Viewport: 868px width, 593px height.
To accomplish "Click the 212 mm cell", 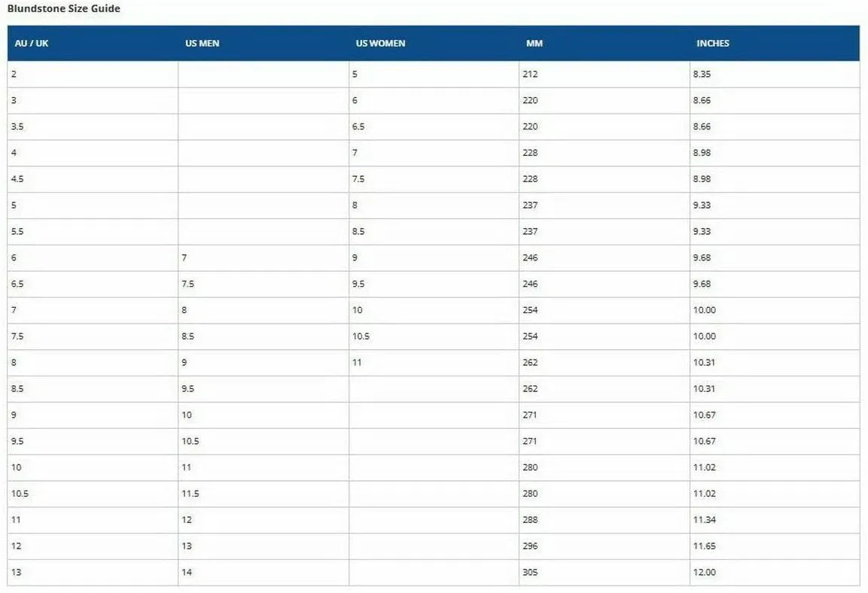I will [604, 74].
